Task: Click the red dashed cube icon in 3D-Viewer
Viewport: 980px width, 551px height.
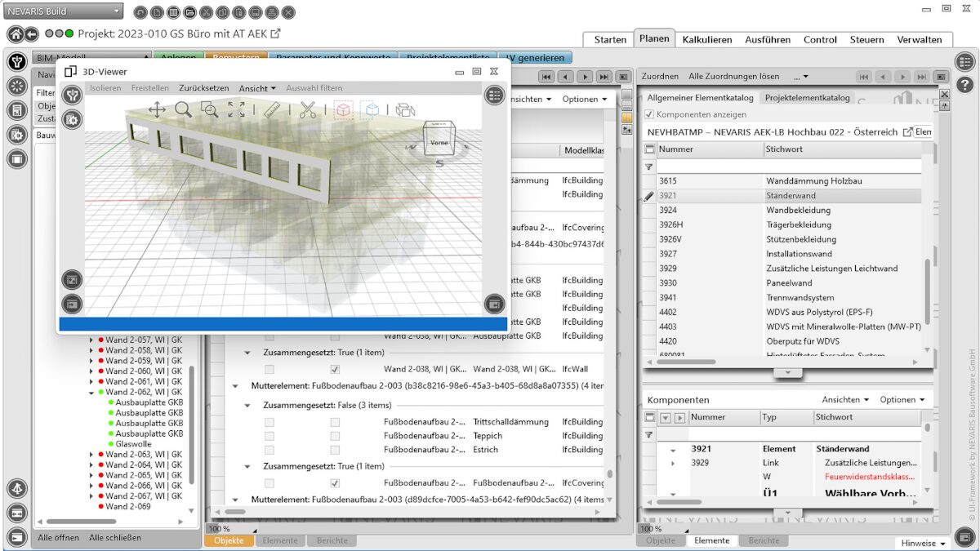Action: [343, 109]
